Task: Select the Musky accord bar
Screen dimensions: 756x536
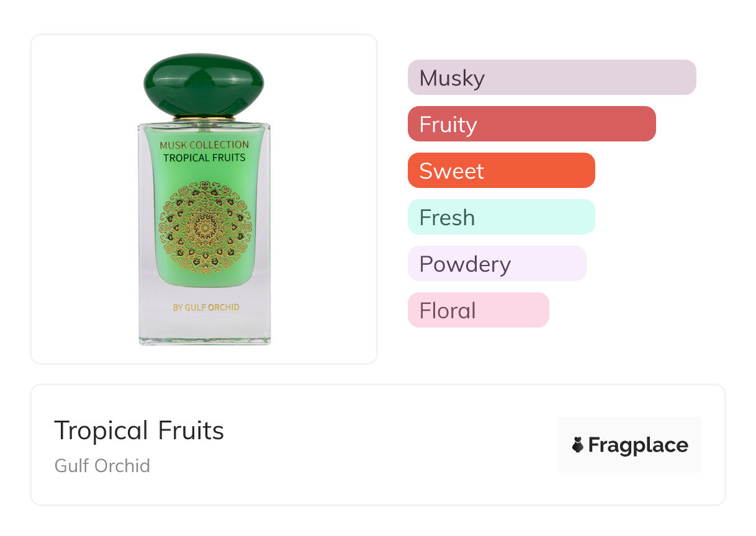Action: [x=551, y=78]
